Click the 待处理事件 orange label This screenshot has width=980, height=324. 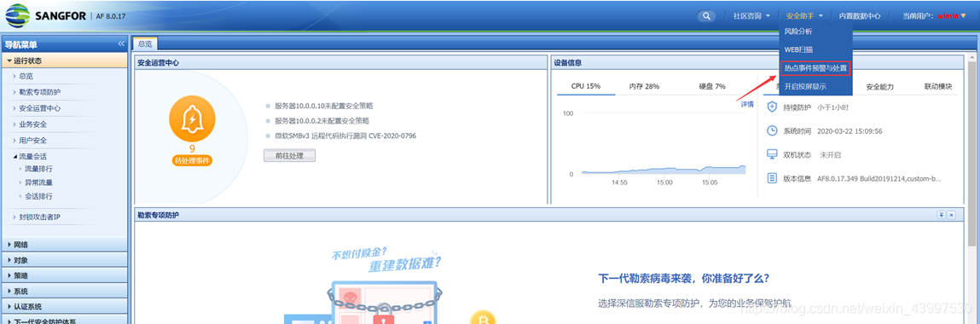click(192, 161)
